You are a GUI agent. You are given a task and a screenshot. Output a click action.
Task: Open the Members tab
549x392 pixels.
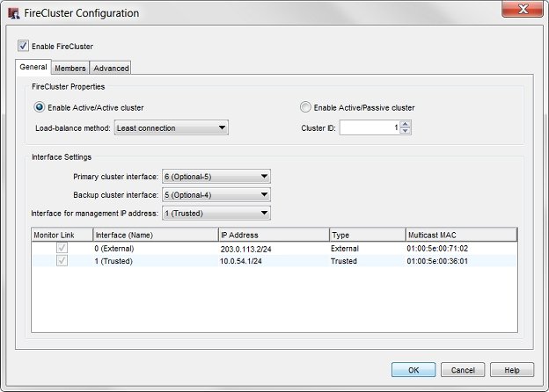[70, 69]
